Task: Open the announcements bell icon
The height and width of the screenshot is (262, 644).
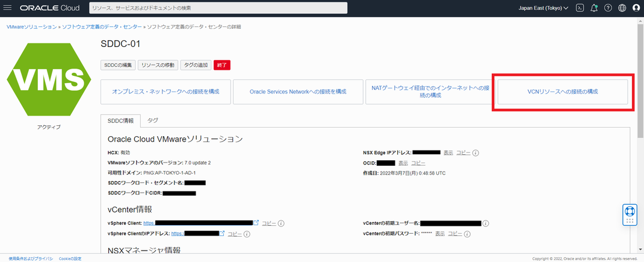Action: (594, 8)
